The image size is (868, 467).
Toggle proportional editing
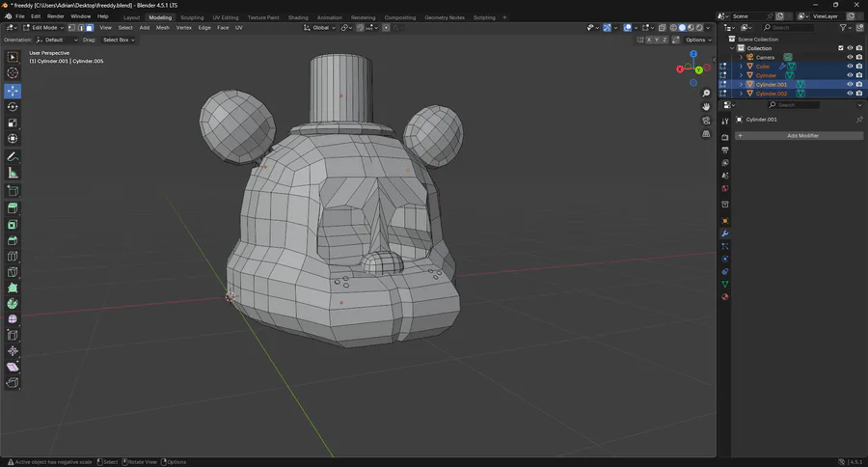tap(387, 28)
